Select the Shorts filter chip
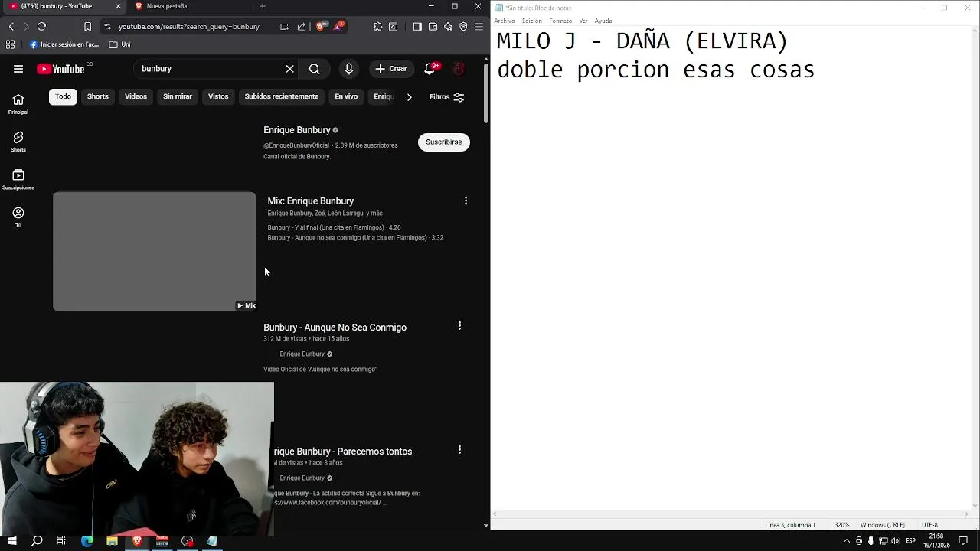The image size is (980, 551). (98, 96)
